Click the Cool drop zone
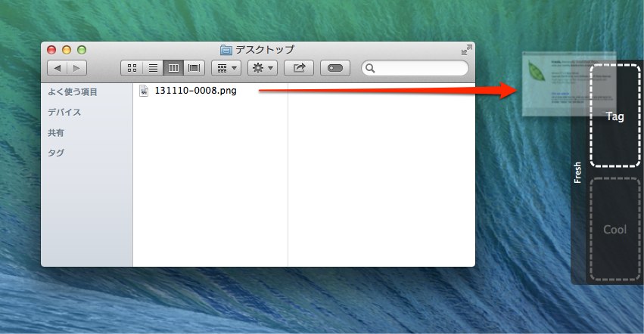 click(x=614, y=230)
